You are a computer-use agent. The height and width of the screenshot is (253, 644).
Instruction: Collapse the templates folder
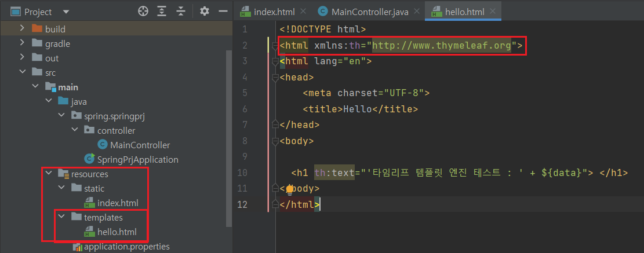pyautogui.click(x=62, y=217)
